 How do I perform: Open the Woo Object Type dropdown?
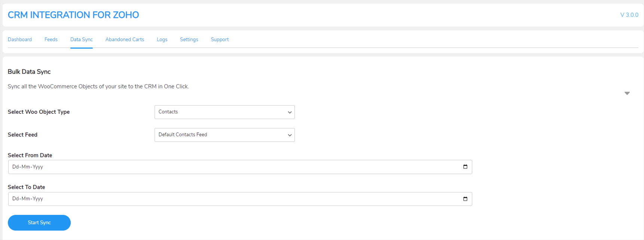225,112
